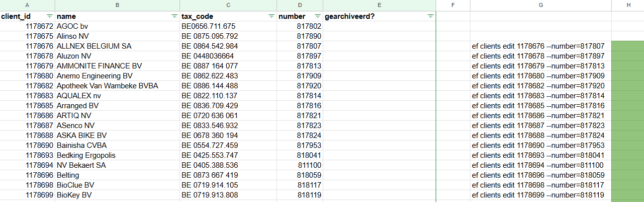Open the tax_code column filter dropdown
644x202 pixels.
(271, 16)
